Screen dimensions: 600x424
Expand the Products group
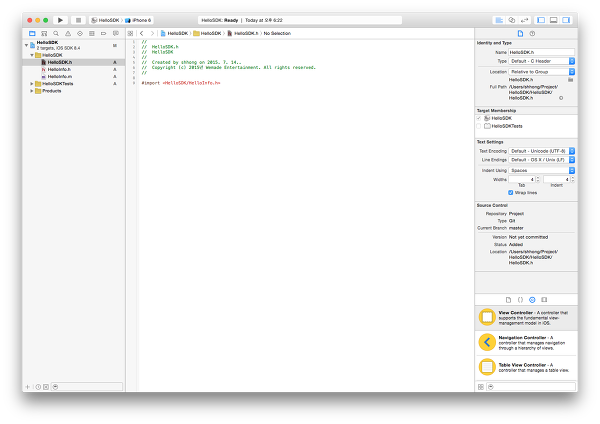click(32, 91)
